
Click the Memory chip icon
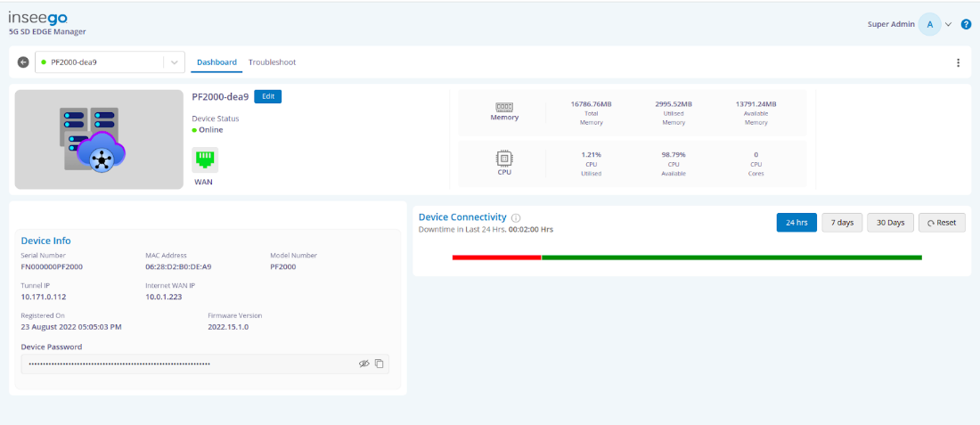(504, 107)
